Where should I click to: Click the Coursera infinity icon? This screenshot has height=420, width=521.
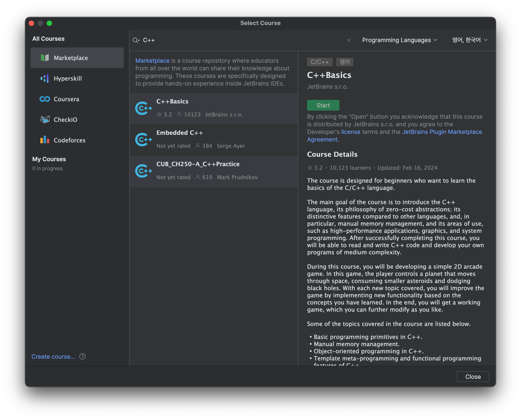[x=45, y=99]
